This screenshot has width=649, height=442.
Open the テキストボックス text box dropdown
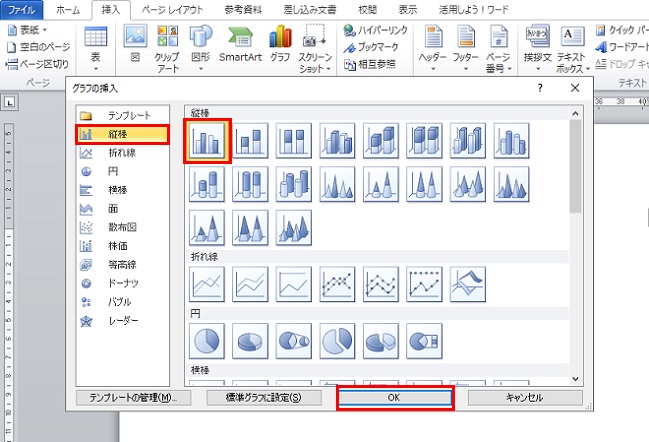572,48
